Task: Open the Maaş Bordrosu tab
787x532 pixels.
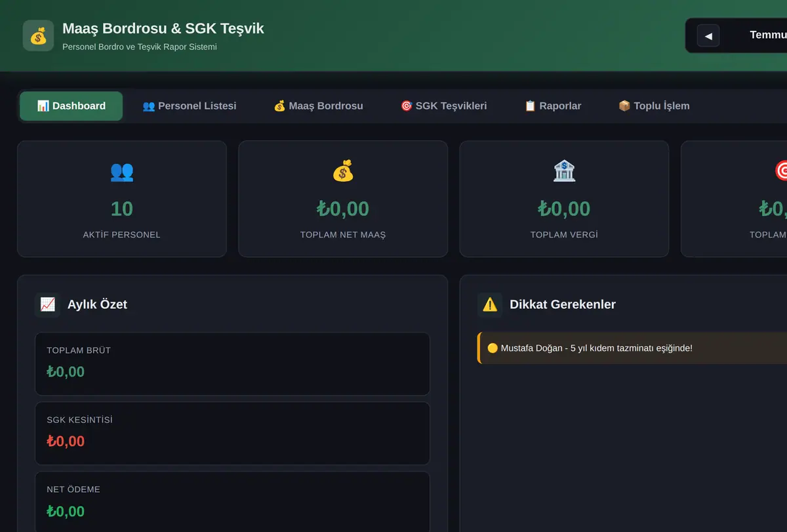Action: [x=318, y=106]
